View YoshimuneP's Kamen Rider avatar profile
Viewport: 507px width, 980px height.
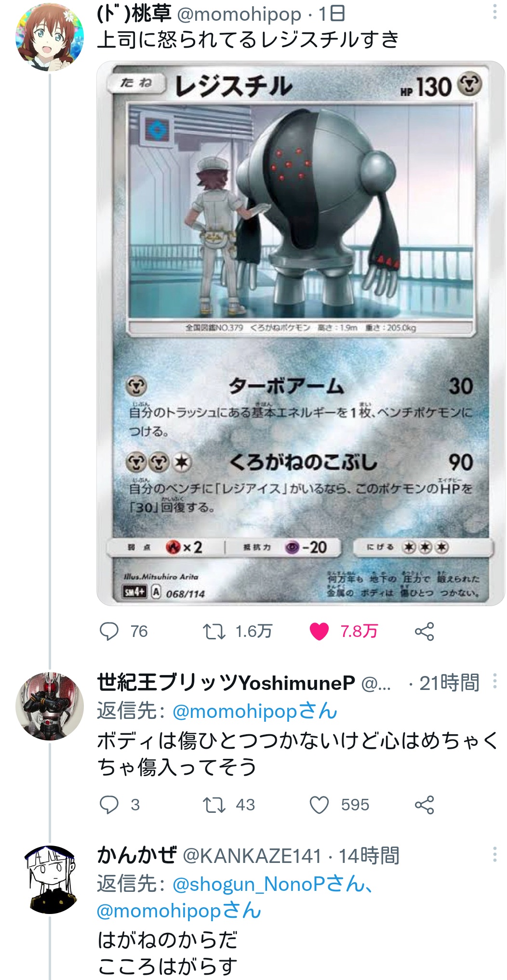point(50,706)
